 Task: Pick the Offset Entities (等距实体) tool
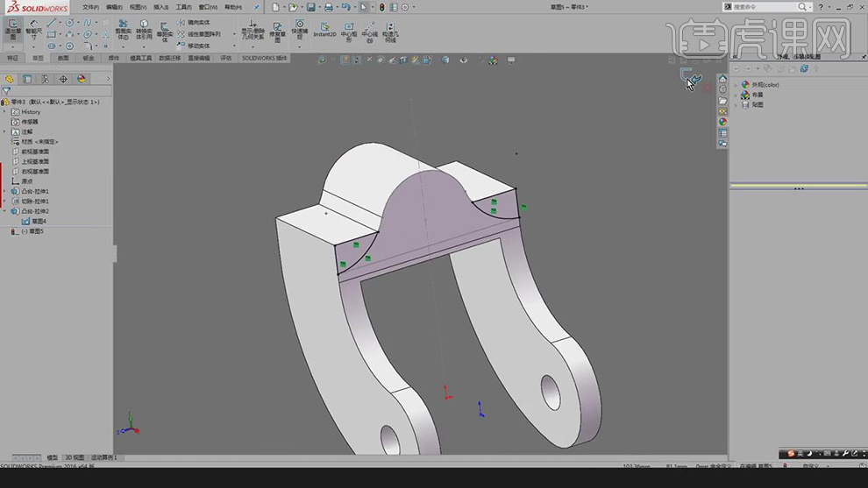[x=165, y=32]
